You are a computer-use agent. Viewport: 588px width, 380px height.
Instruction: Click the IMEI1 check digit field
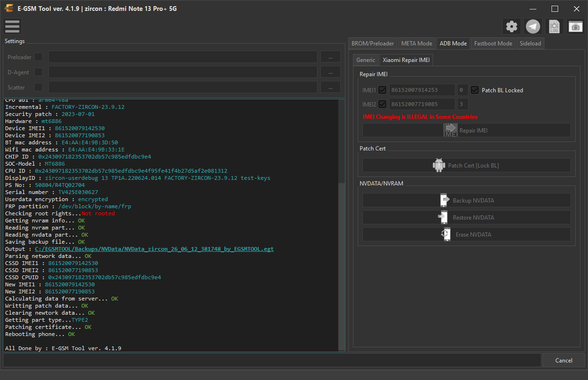[x=462, y=90]
